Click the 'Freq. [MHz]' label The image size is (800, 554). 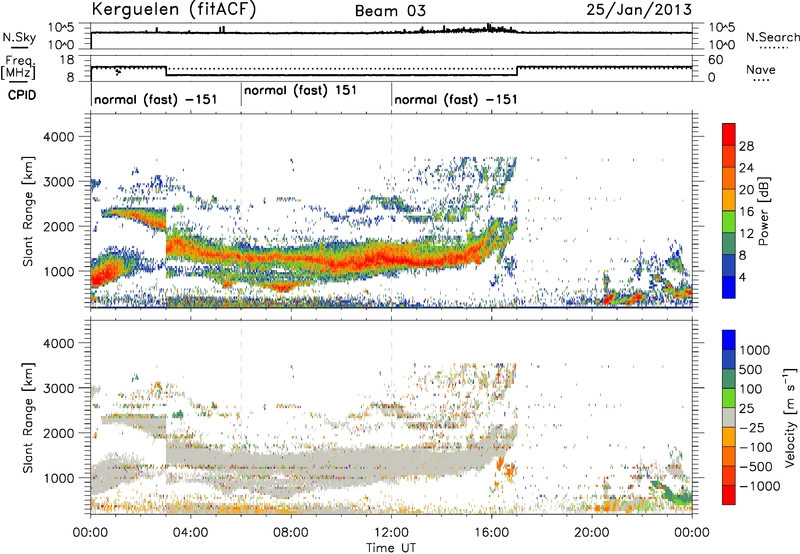click(x=18, y=67)
